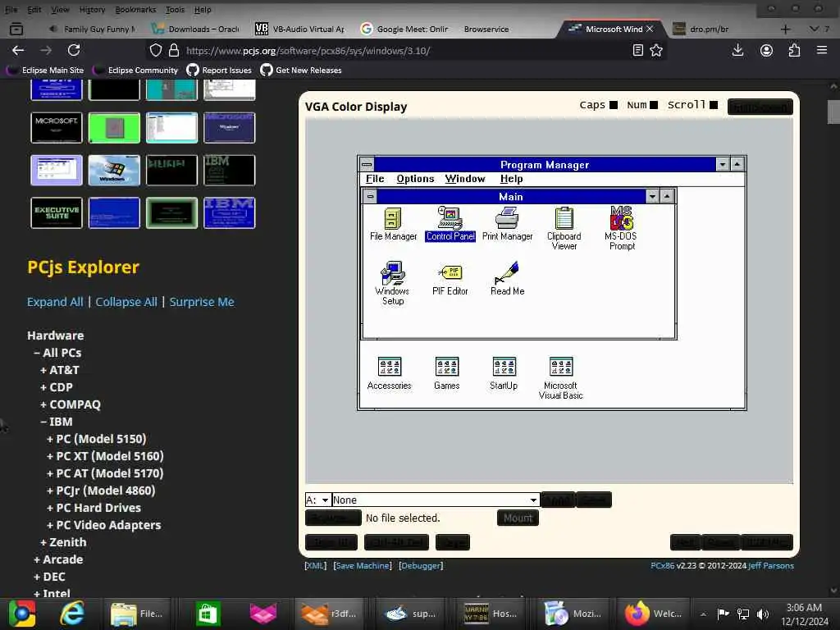Open the Clipboard Viewer icon
Viewport: 840px width, 630px height.
pos(564,229)
